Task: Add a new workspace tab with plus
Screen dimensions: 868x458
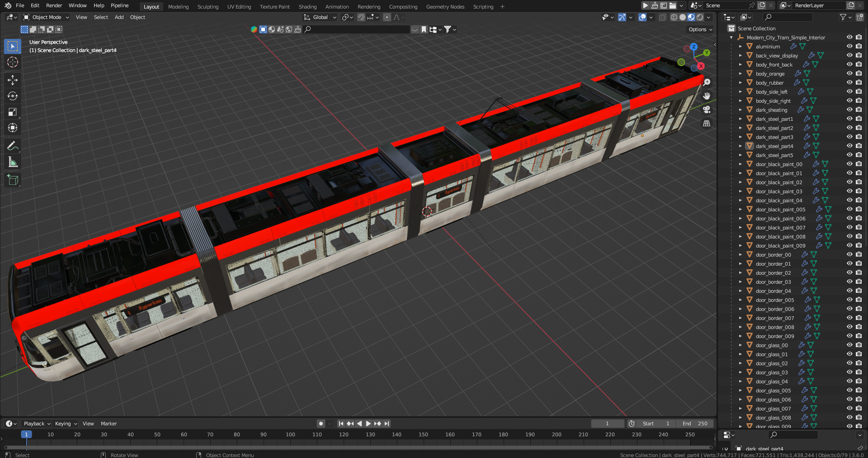Action: (502, 7)
